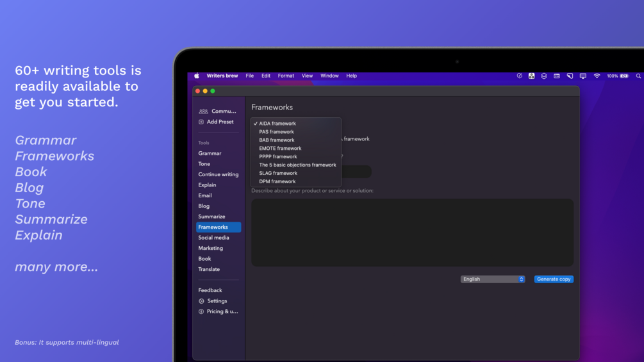Select the Frameworks sidebar item

(x=219, y=227)
